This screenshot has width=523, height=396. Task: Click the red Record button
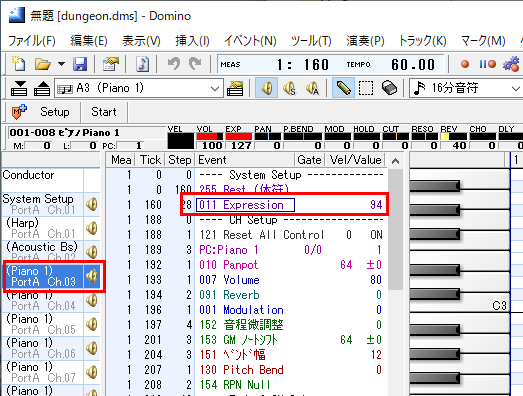(x=465, y=64)
